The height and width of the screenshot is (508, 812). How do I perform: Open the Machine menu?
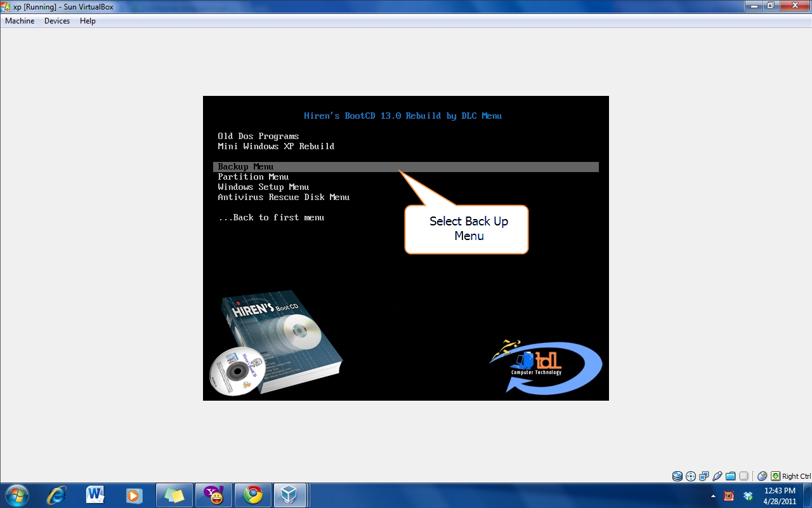coord(20,21)
